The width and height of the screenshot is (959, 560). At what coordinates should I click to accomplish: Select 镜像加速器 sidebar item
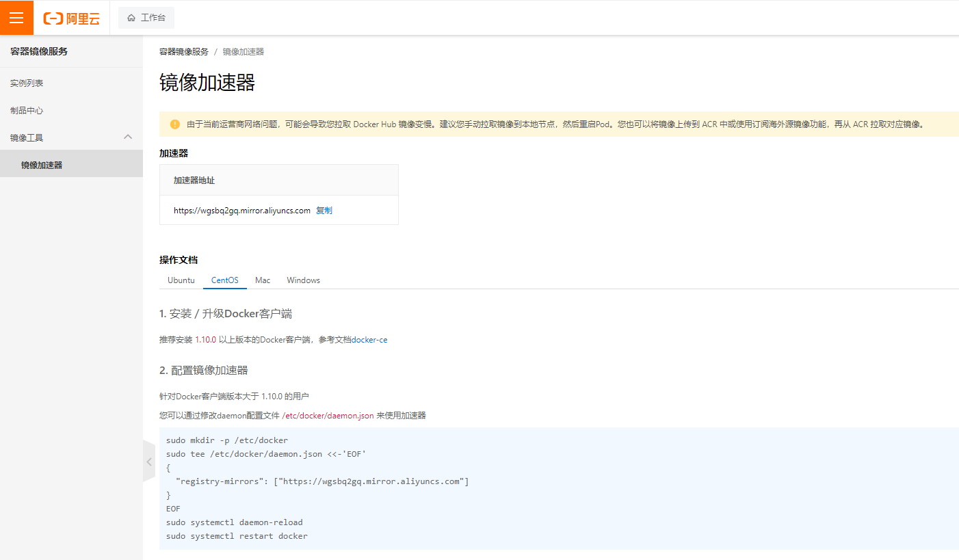71,165
